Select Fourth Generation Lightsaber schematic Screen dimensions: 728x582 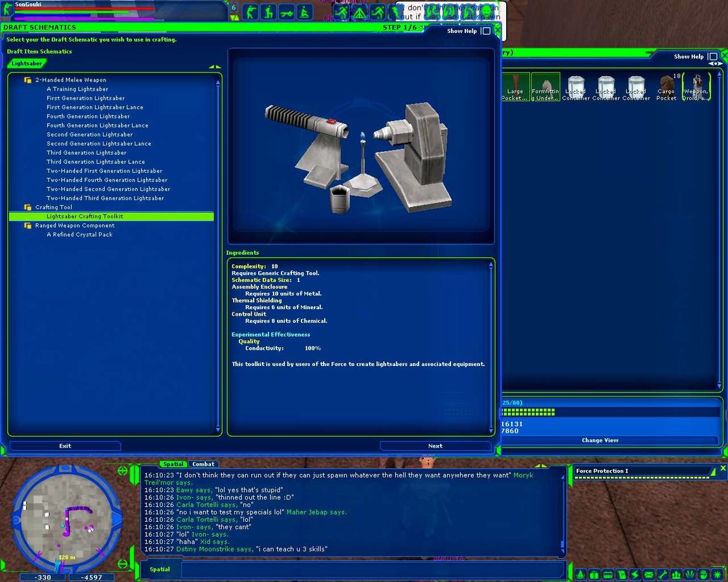[x=88, y=116]
